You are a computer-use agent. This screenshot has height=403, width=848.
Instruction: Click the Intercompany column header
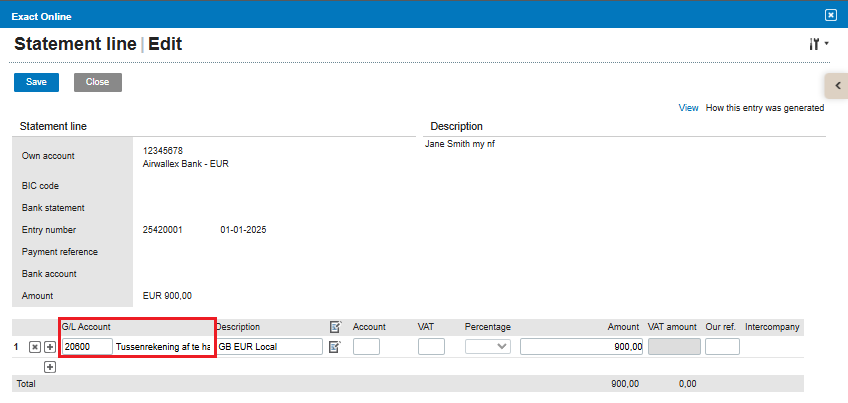pos(772,327)
